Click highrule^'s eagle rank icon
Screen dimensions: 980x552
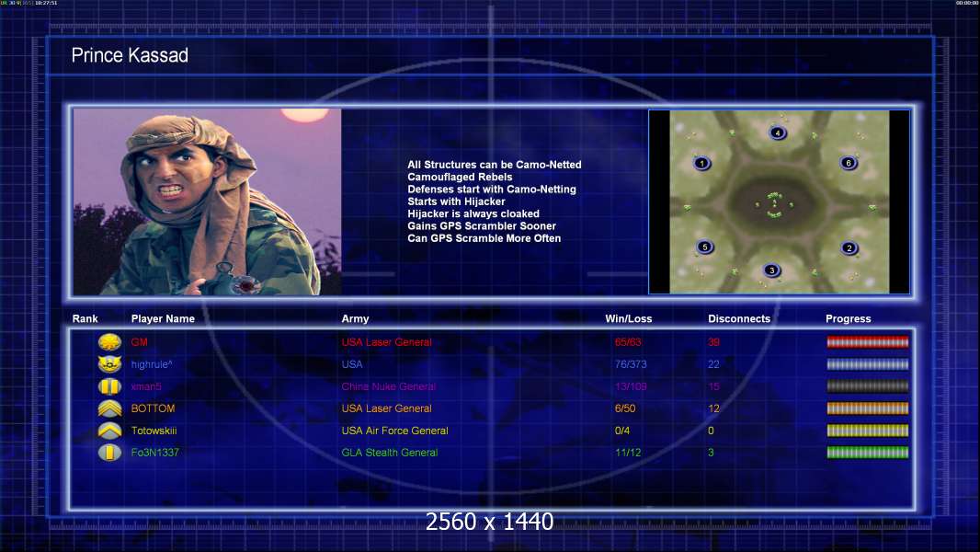(110, 363)
